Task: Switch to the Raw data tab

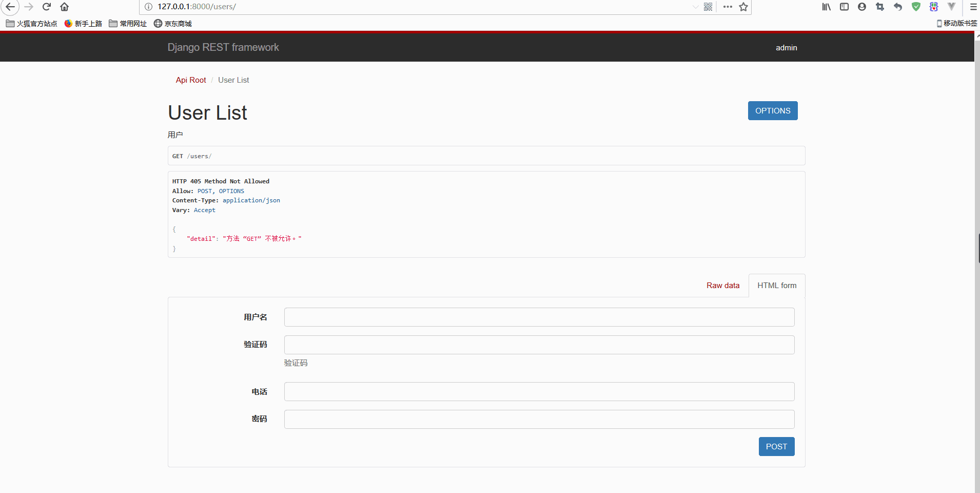Action: click(x=723, y=285)
